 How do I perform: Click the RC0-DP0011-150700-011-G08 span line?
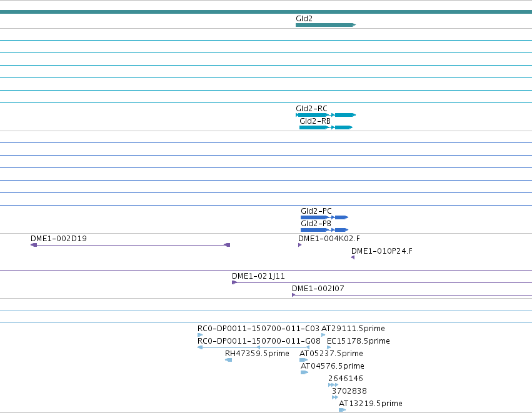(253, 347)
